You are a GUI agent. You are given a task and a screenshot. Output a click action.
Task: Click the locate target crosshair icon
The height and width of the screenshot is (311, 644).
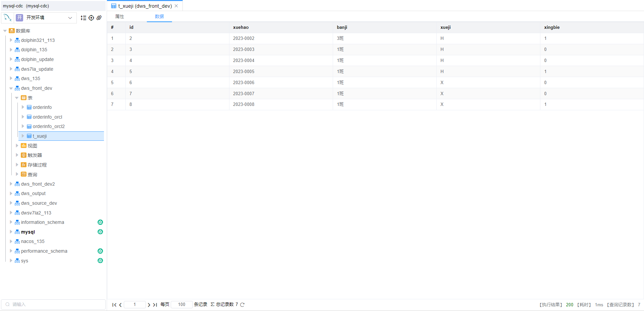pyautogui.click(x=91, y=18)
